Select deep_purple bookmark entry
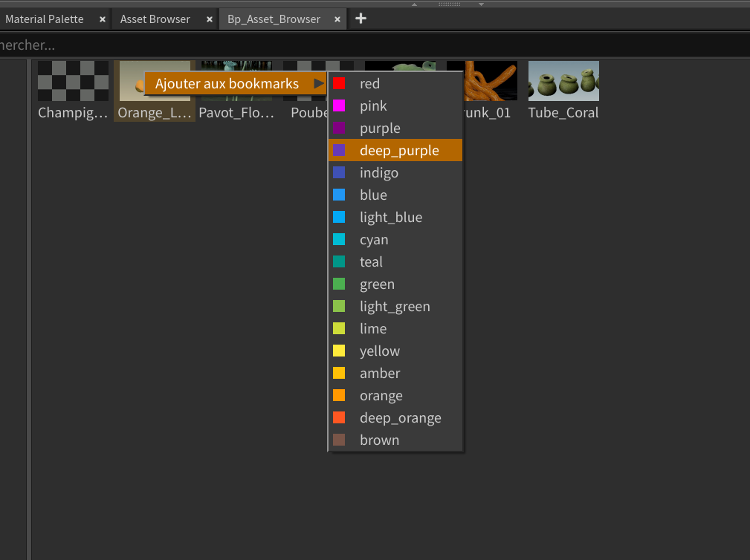This screenshot has height=560, width=750. (398, 151)
